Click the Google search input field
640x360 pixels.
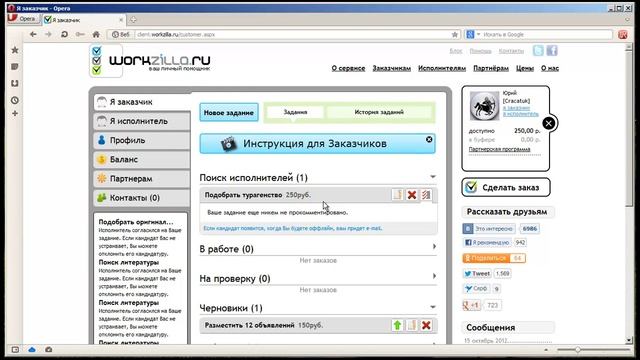coord(547,35)
